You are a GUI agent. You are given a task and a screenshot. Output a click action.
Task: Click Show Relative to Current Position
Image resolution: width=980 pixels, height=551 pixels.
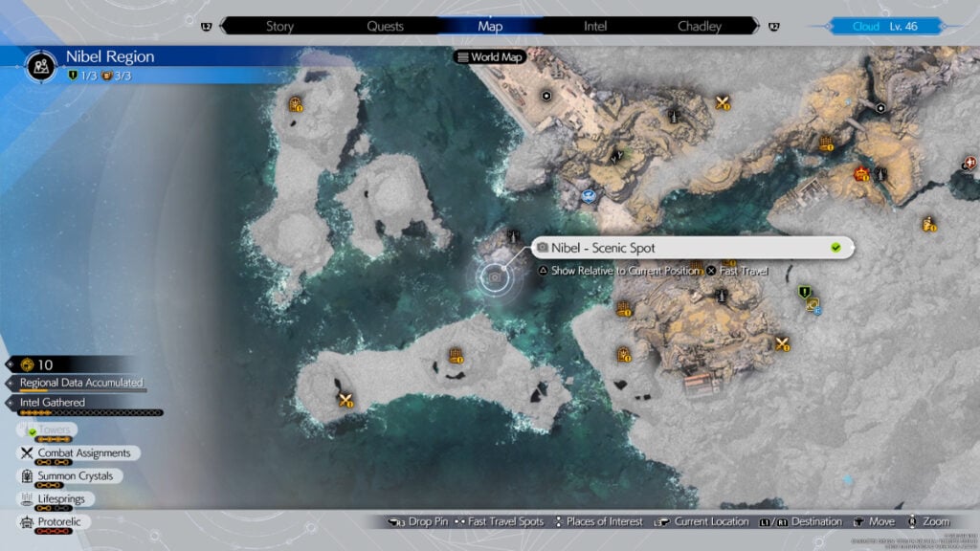point(618,271)
